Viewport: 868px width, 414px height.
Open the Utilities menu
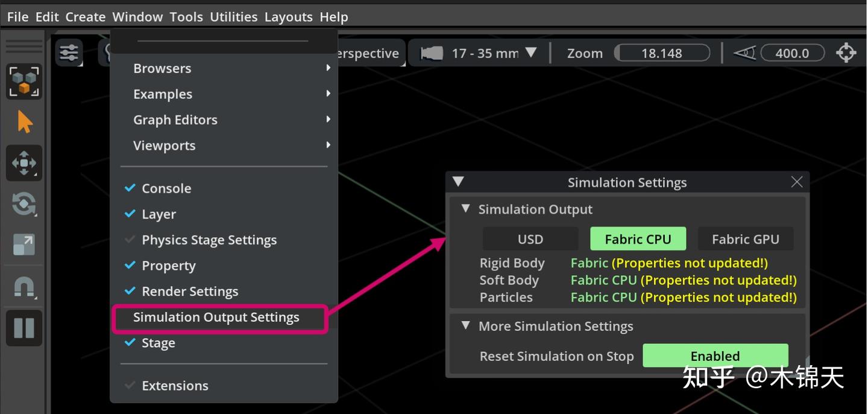tap(233, 17)
